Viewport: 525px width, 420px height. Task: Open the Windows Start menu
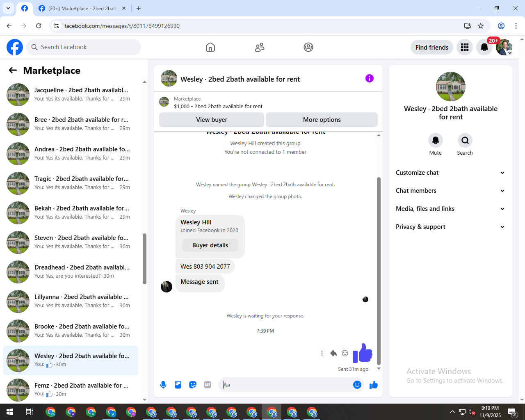[10, 412]
